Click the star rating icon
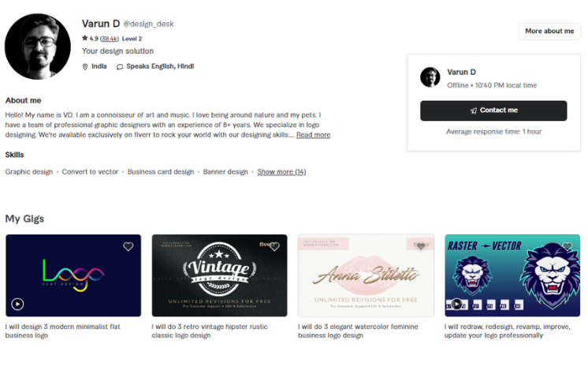Viewport: 588px width, 367px height. click(85, 38)
